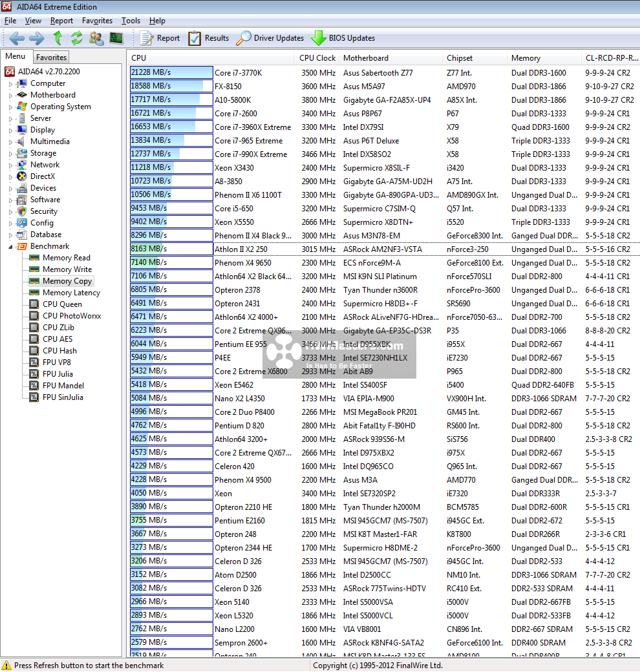Sort by the Memory column header
Image resolution: width=640 pixels, height=672 pixels.
click(544, 58)
